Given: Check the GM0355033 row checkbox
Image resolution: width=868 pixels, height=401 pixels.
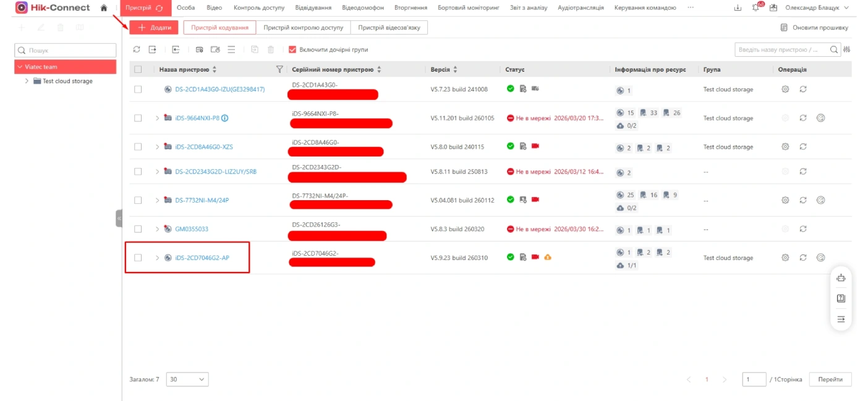Looking at the screenshot, I should 138,229.
